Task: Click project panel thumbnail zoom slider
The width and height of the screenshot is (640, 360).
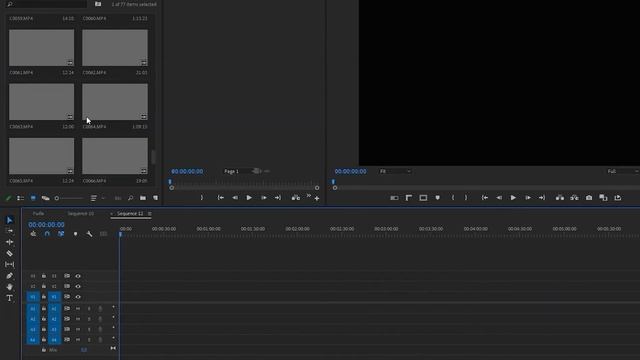Action: tap(70, 198)
